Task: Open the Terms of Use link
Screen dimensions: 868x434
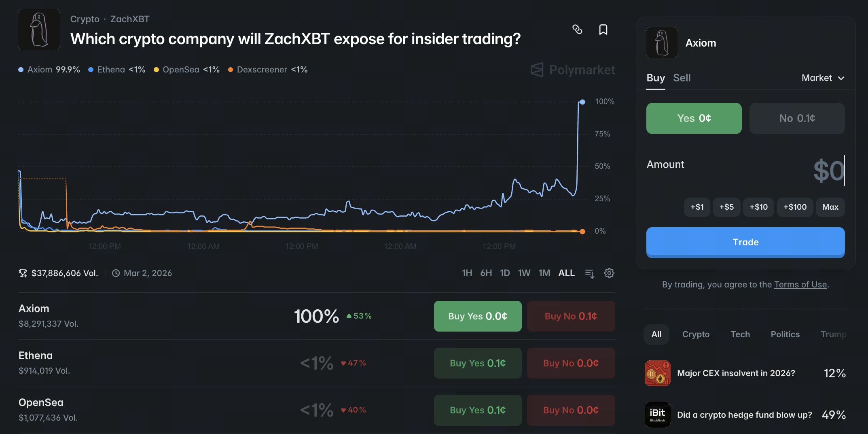Action: pyautogui.click(x=800, y=285)
